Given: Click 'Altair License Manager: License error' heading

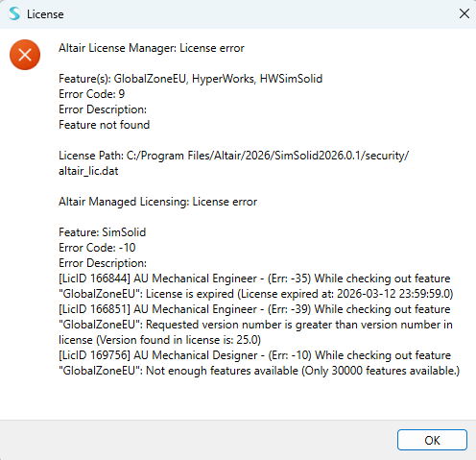Looking at the screenshot, I should click(x=152, y=48).
